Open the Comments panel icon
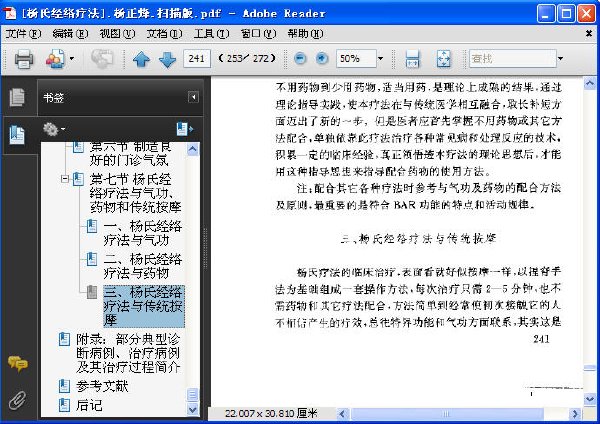600x424 pixels. (17, 364)
